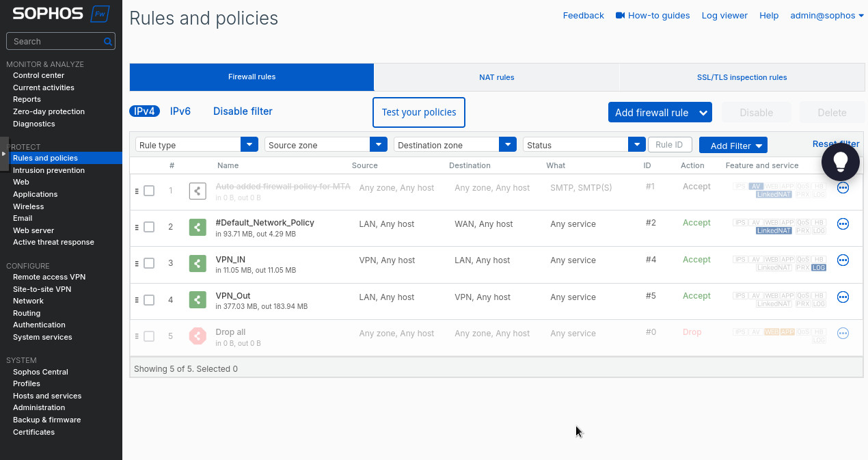Click the Drop all rule red icon

coord(198,336)
